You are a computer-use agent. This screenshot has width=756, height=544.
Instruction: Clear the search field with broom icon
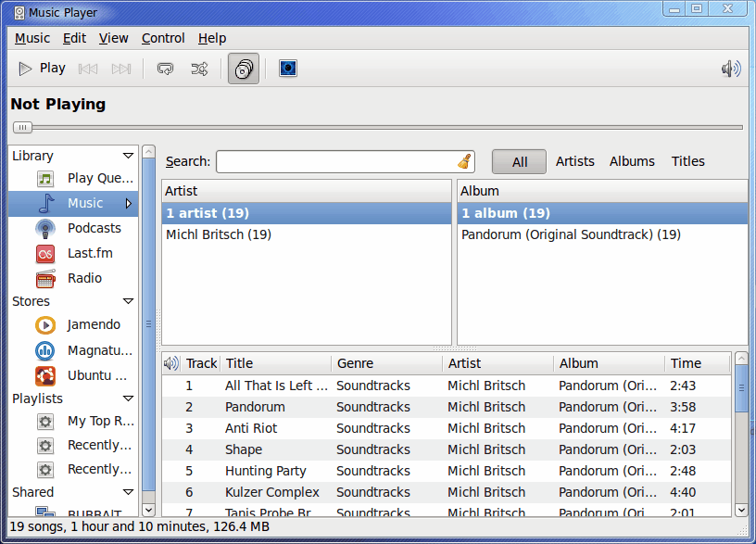[x=464, y=161]
